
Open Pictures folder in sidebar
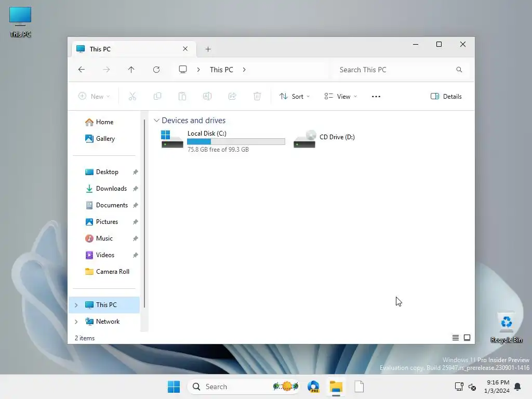[x=107, y=222]
